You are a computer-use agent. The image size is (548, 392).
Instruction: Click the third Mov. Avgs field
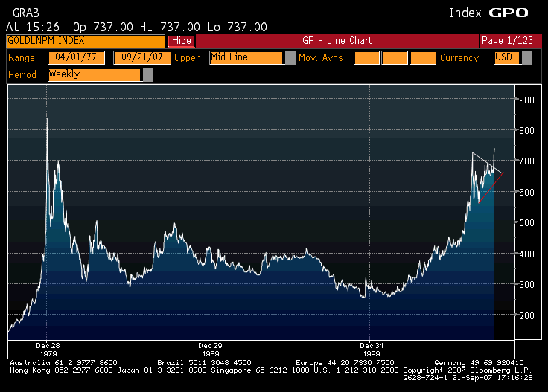click(x=423, y=57)
